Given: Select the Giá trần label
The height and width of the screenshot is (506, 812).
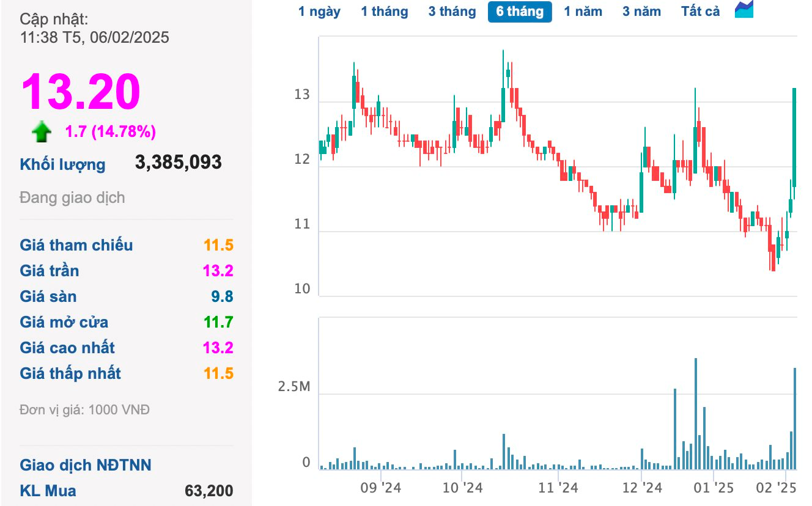Looking at the screenshot, I should click(50, 271).
